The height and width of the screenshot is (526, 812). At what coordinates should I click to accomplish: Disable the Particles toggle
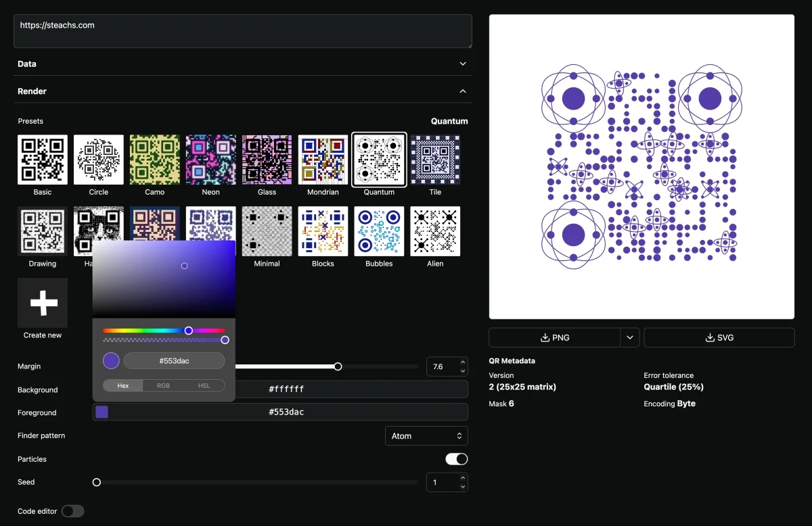click(x=456, y=459)
